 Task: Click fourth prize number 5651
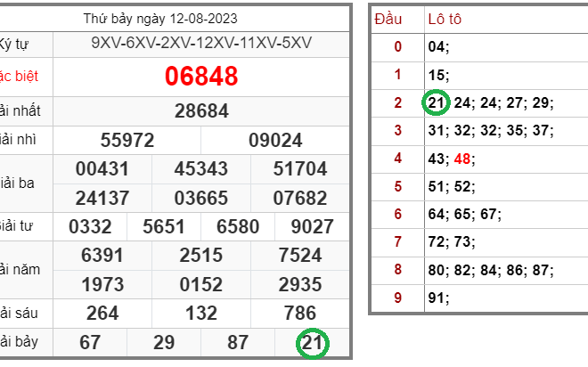click(165, 226)
